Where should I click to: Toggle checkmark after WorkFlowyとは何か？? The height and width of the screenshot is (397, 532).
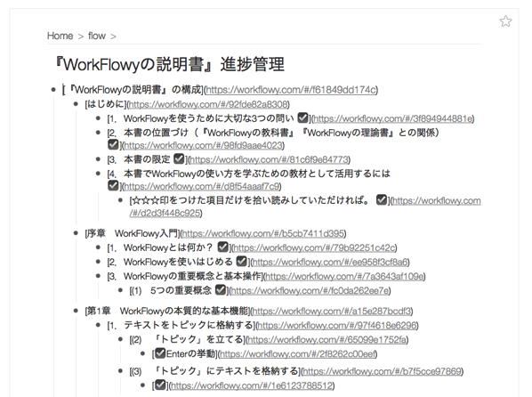tap(223, 247)
